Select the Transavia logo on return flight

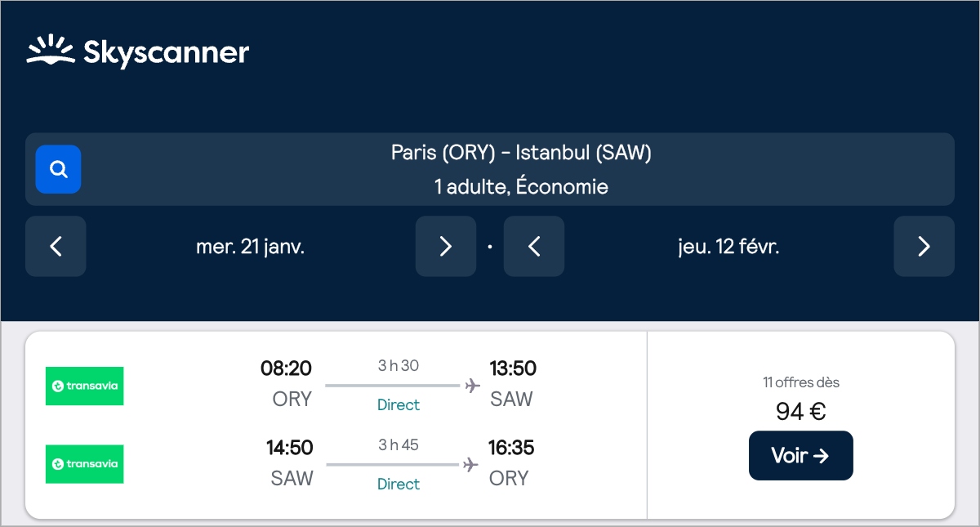[84, 464]
